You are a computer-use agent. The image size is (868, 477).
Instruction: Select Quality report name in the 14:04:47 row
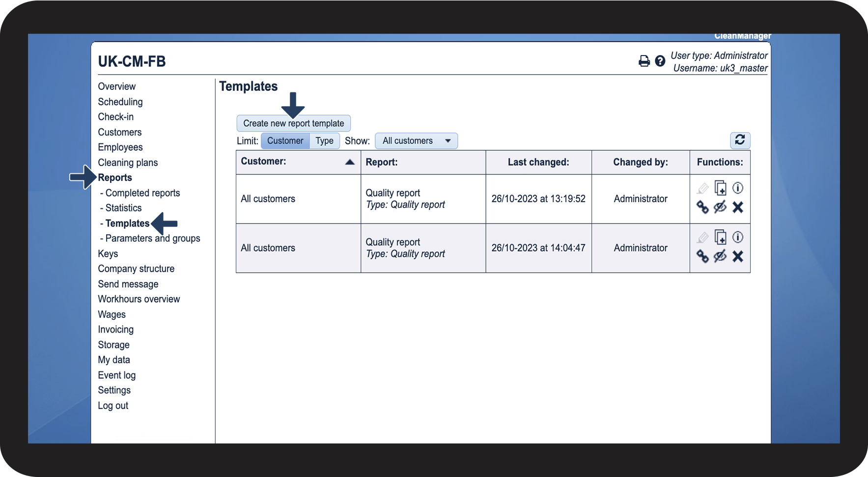(393, 242)
